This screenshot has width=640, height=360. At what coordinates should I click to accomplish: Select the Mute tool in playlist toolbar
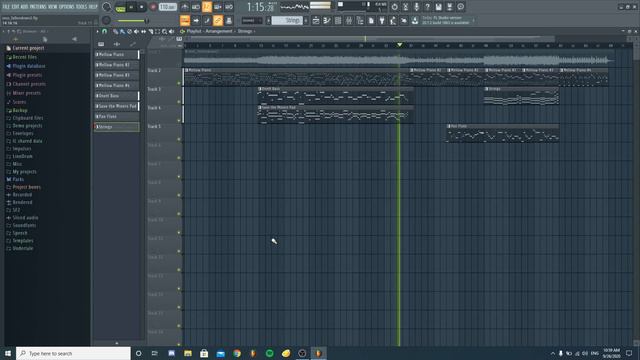(136, 31)
